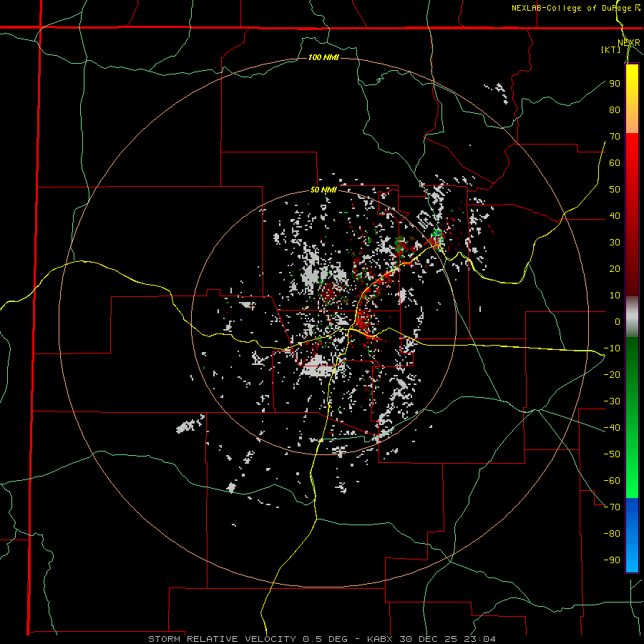
Task: Click the -50 value on velocity scale
Action: tap(612, 454)
